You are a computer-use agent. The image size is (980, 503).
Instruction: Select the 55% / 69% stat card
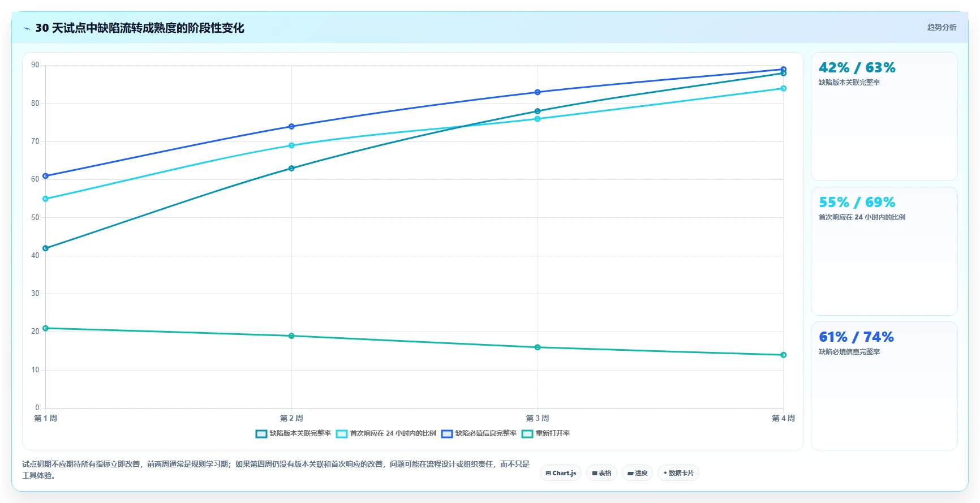884,251
